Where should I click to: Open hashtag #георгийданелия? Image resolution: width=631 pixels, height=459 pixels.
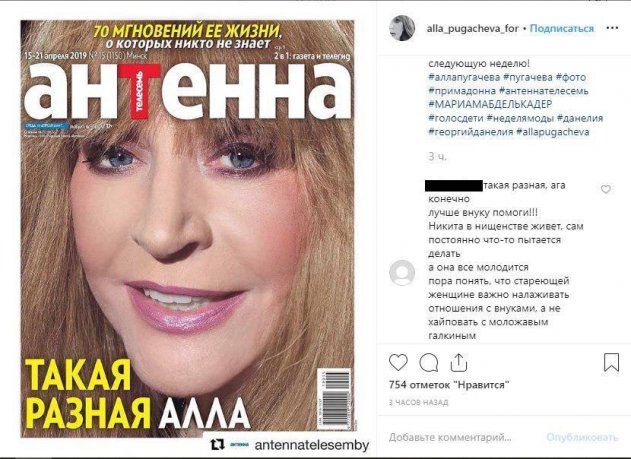tap(470, 132)
